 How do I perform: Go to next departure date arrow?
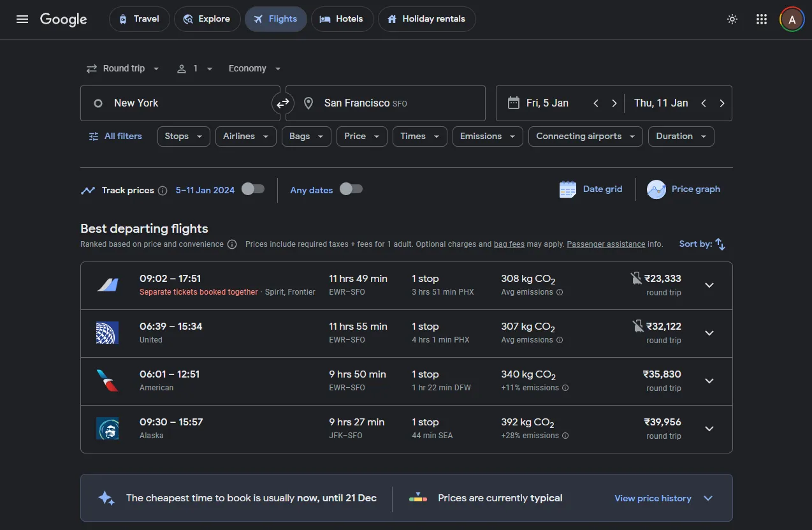pyautogui.click(x=614, y=103)
